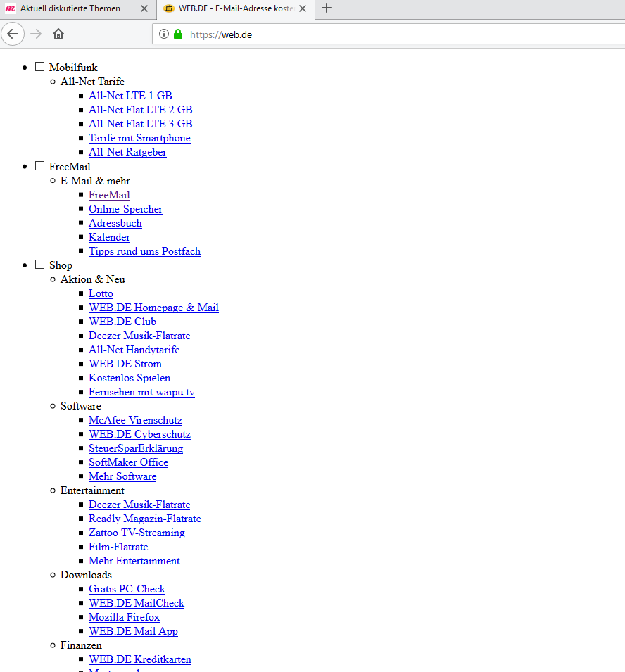Viewport: 625px width, 672px height.
Task: Click the FreeMail checkbox label text
Action: tap(70, 167)
